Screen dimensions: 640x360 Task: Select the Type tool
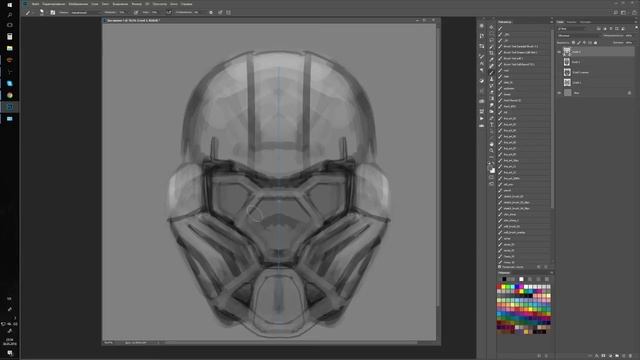click(x=491, y=124)
